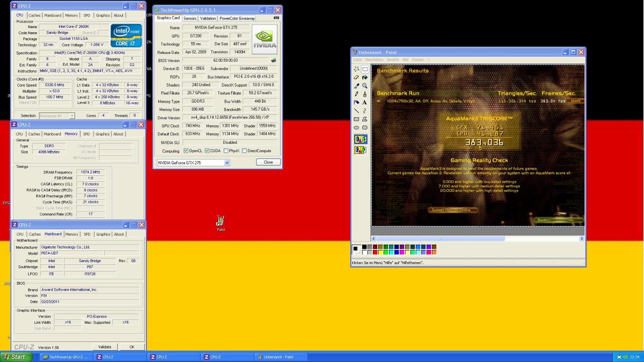644x362 pixels.
Task: Select the Rectangle shape tool
Action: click(356, 119)
